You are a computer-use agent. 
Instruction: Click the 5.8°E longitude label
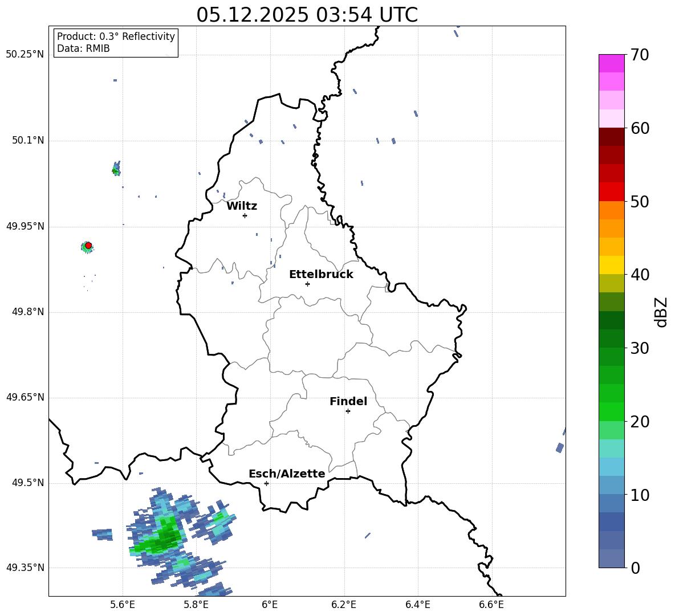point(196,605)
